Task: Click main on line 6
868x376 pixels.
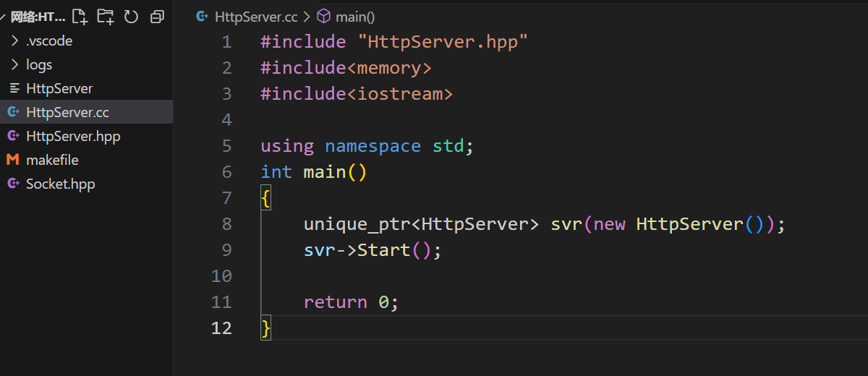Action: pos(325,172)
